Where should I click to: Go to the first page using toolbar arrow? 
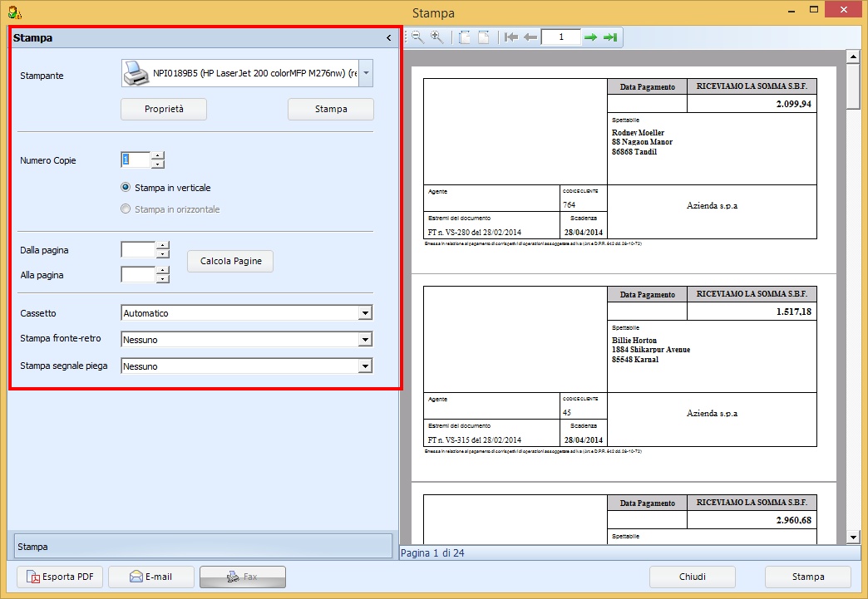[x=511, y=37]
